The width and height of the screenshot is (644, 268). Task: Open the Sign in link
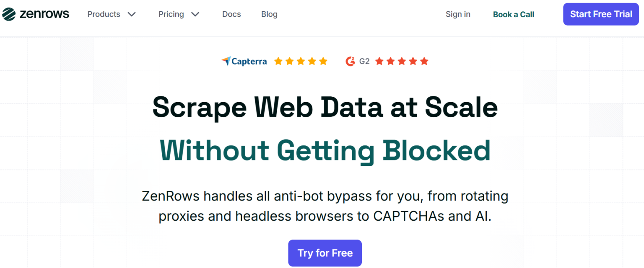tap(458, 14)
